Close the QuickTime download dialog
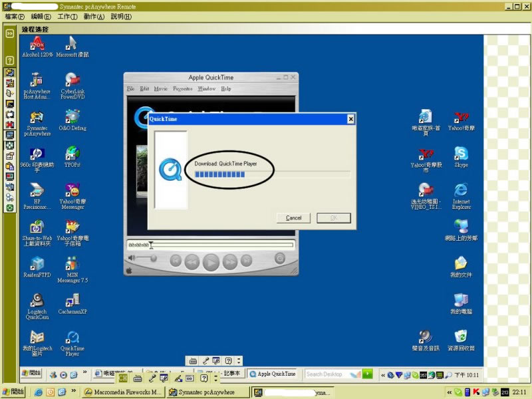The image size is (532, 399). 351,119
